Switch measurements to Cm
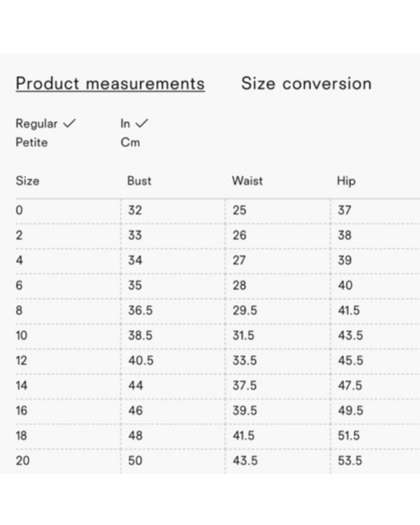420x525 pixels. 130,142
